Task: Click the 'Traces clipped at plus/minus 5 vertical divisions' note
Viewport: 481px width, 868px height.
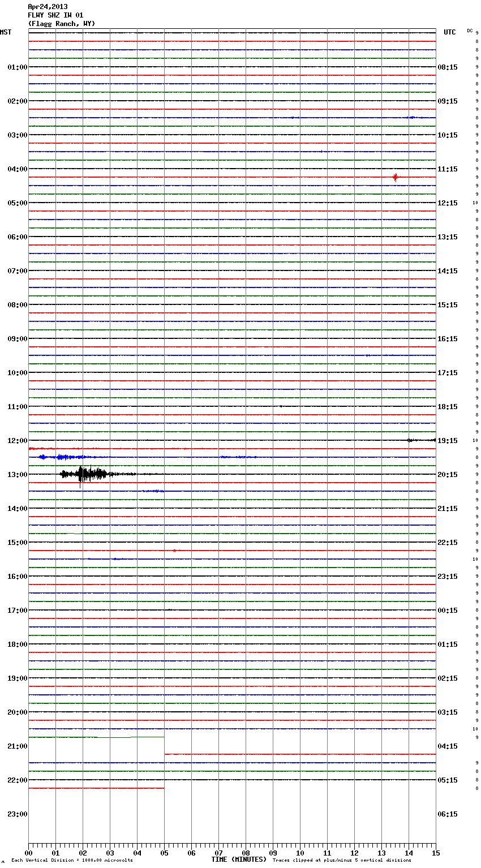Action: (x=342, y=861)
